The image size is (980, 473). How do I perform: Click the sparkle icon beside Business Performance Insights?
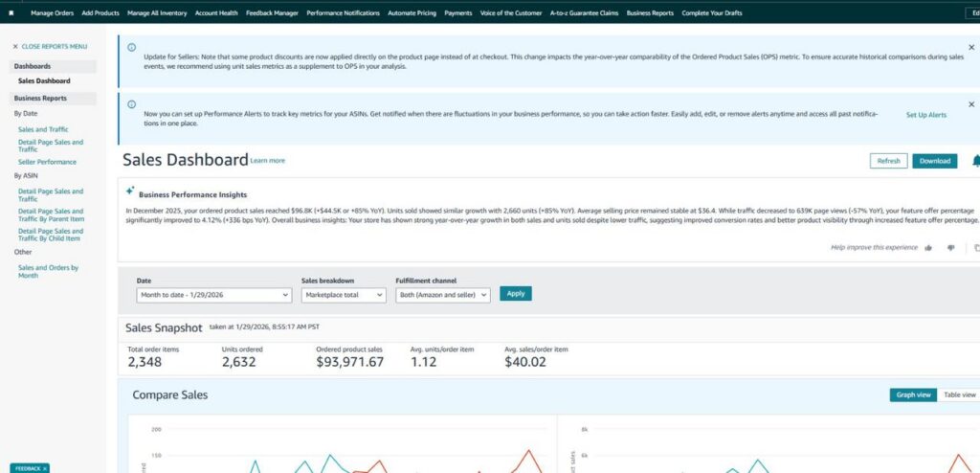(130, 191)
